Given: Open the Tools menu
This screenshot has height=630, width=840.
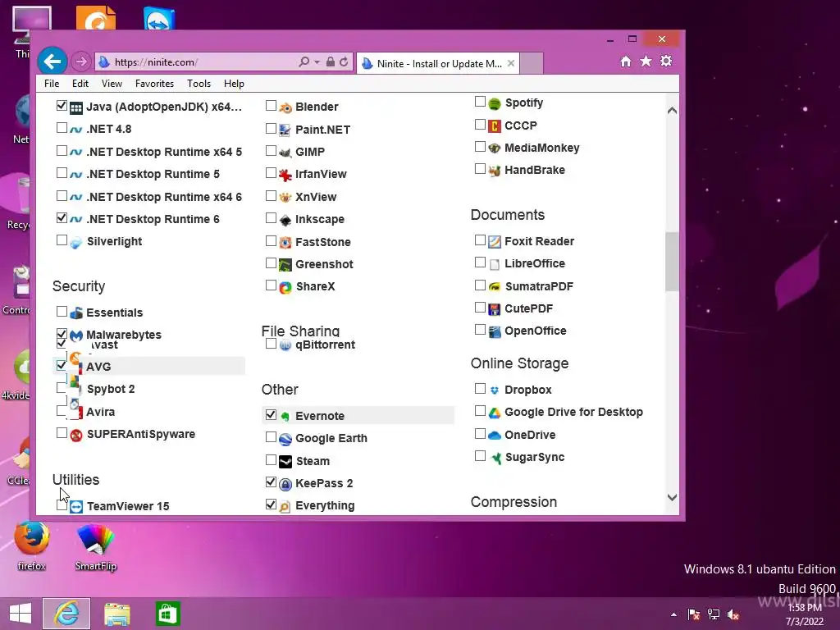Looking at the screenshot, I should [x=199, y=84].
